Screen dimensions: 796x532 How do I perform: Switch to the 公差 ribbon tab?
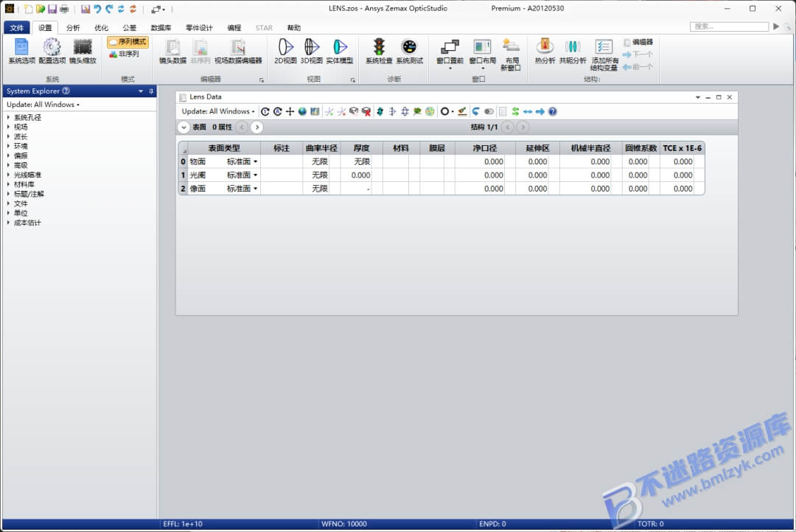pyautogui.click(x=130, y=27)
